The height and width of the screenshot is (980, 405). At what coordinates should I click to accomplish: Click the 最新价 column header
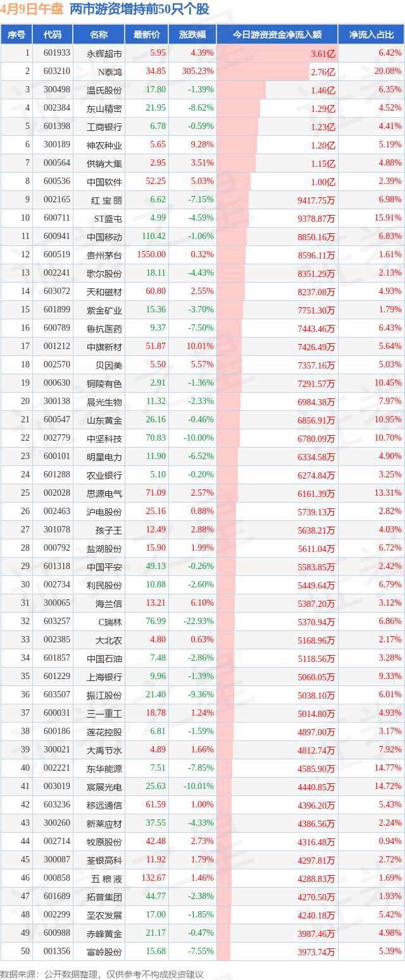tap(147, 35)
